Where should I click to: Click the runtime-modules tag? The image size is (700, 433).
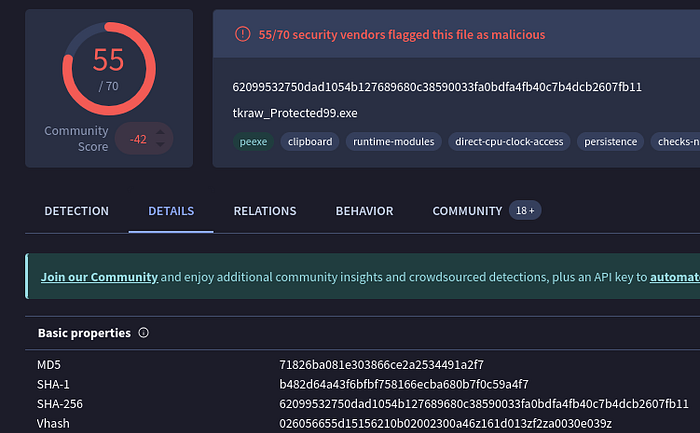click(393, 142)
